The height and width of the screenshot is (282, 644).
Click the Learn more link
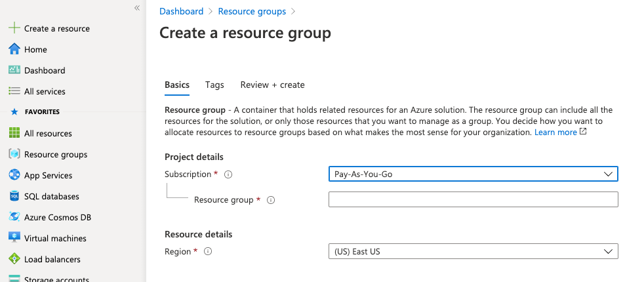555,132
